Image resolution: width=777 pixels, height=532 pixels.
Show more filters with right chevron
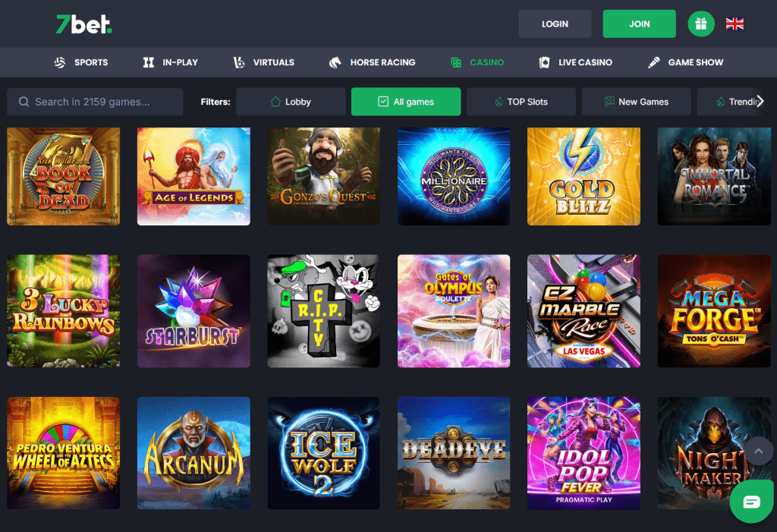point(760,101)
